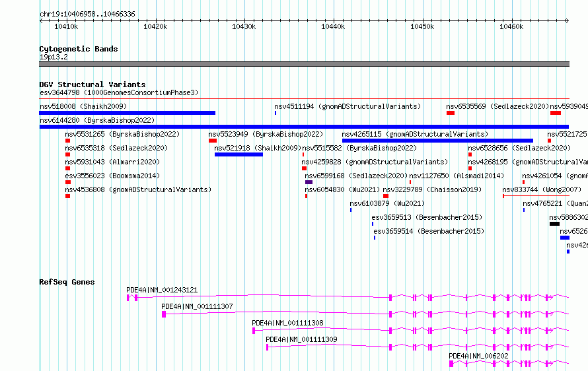
Task: Select the purple nsv6599168 variant marker
Action: pos(309,182)
